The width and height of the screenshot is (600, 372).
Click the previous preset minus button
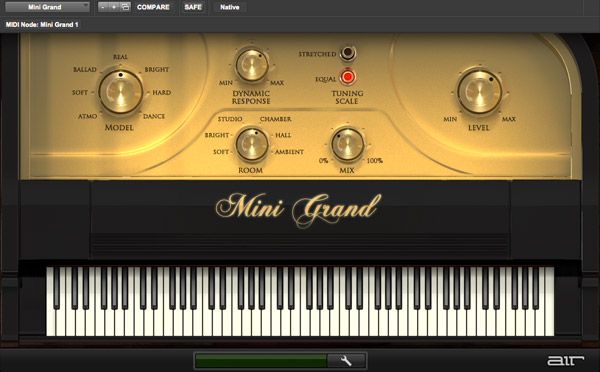[103, 7]
